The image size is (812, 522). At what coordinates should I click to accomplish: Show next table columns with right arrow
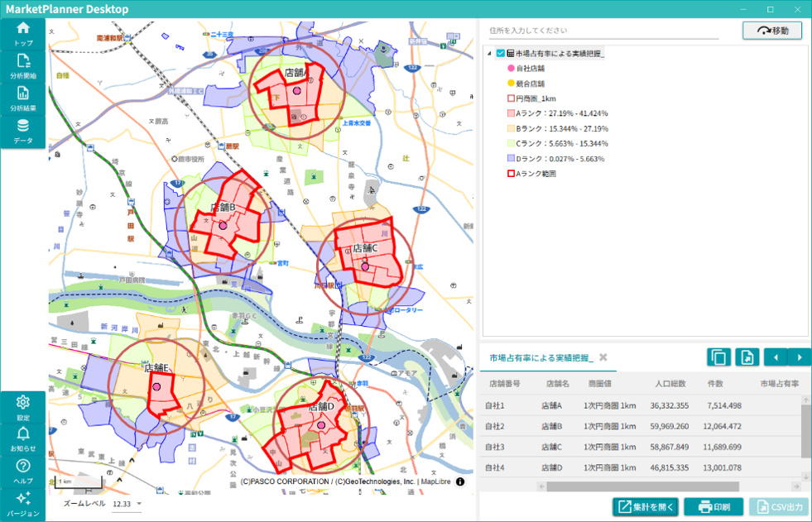799,357
